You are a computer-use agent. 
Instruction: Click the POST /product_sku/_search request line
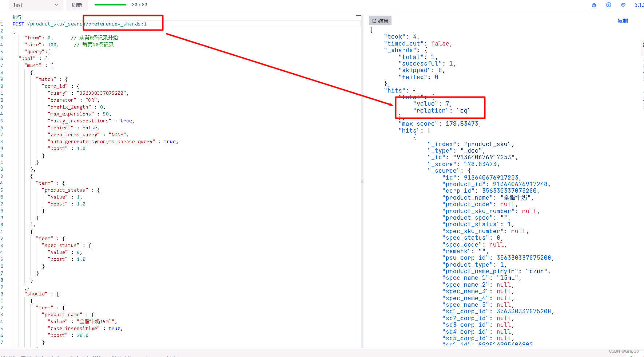(80, 24)
